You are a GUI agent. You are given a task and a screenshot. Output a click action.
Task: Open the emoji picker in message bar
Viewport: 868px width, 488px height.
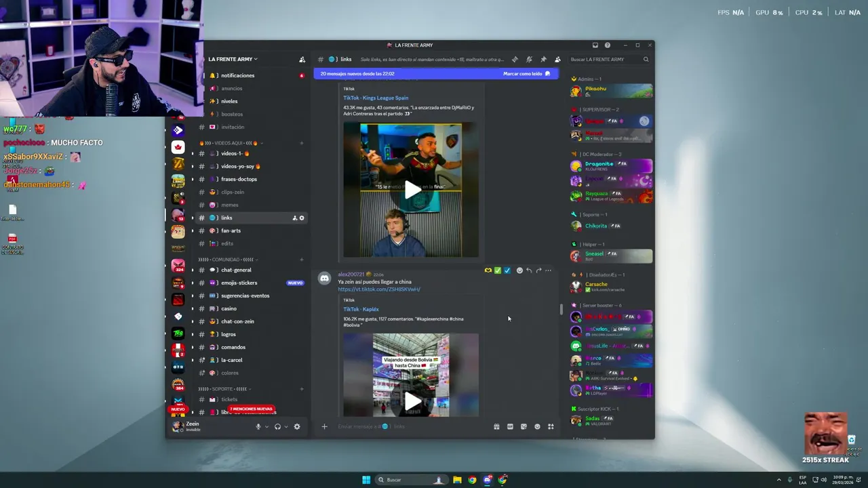(537, 426)
